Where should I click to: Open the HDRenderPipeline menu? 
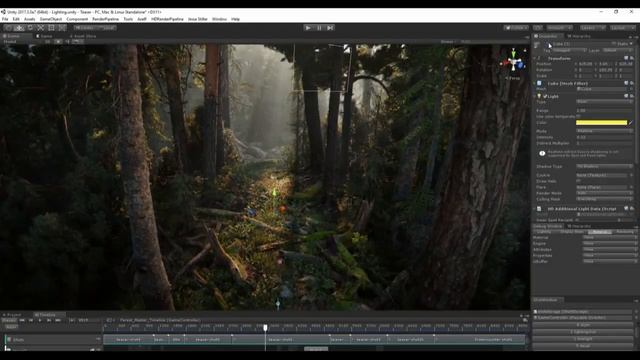(167, 19)
